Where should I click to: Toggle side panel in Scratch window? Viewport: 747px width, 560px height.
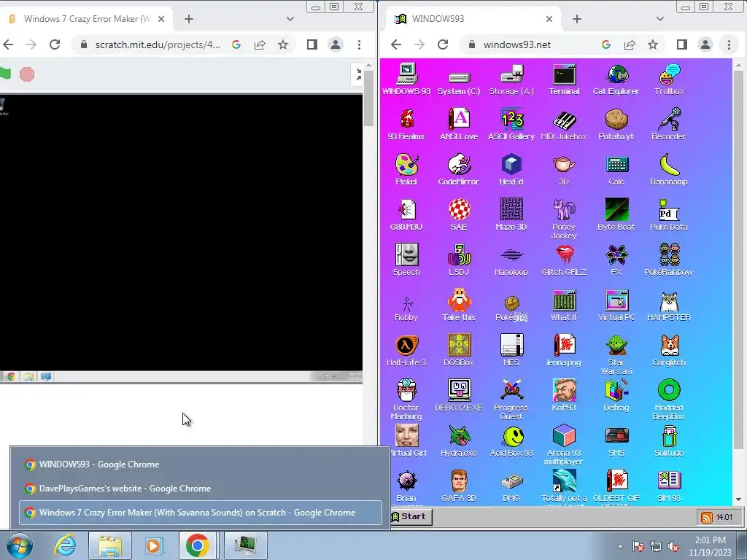point(312,44)
